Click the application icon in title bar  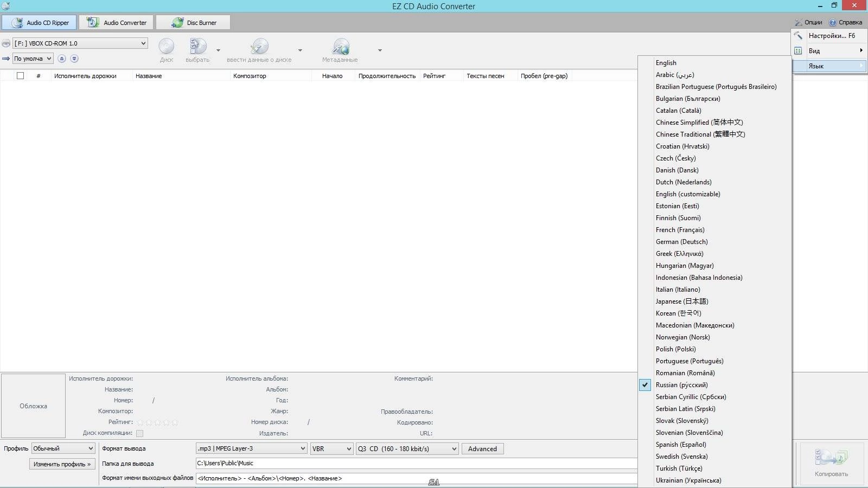point(6,6)
